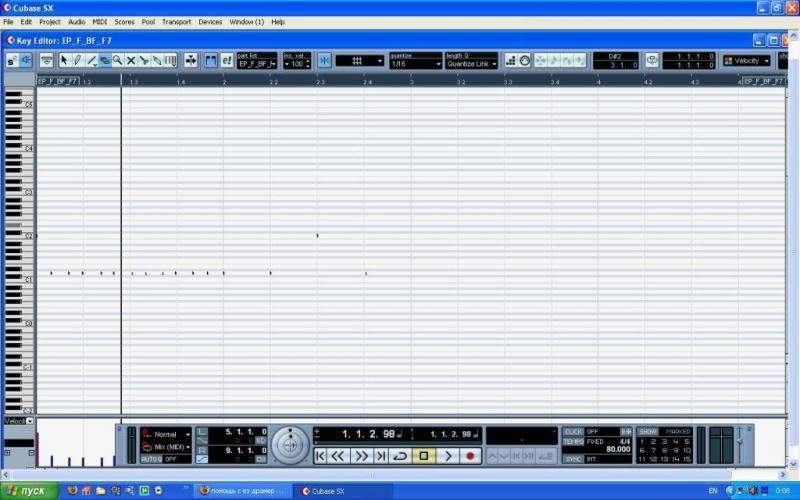
Task: Select the Time Warp tool
Action: (170, 61)
